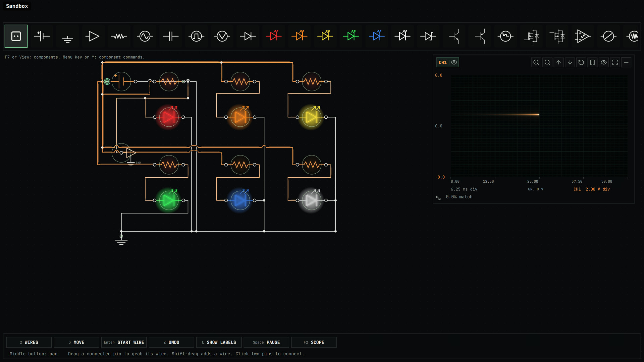Image resolution: width=644 pixels, height=362 pixels.
Task: Click the UNDO button
Action: [x=171, y=342]
